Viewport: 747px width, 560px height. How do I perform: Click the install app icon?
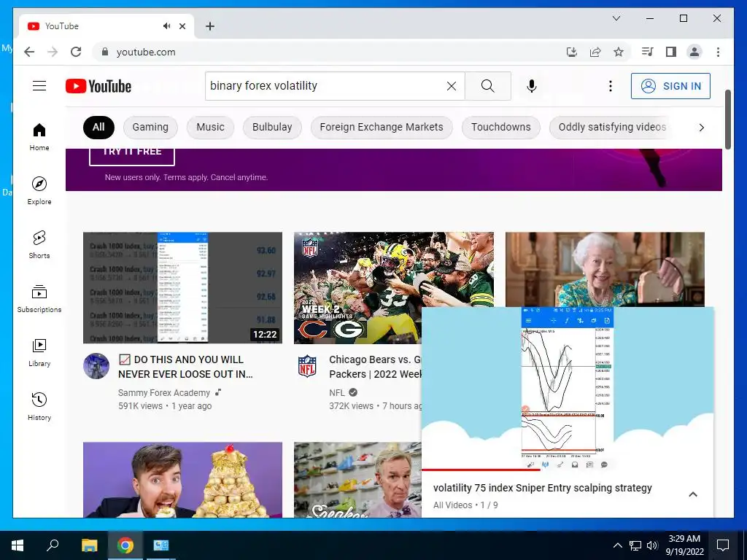(x=572, y=52)
